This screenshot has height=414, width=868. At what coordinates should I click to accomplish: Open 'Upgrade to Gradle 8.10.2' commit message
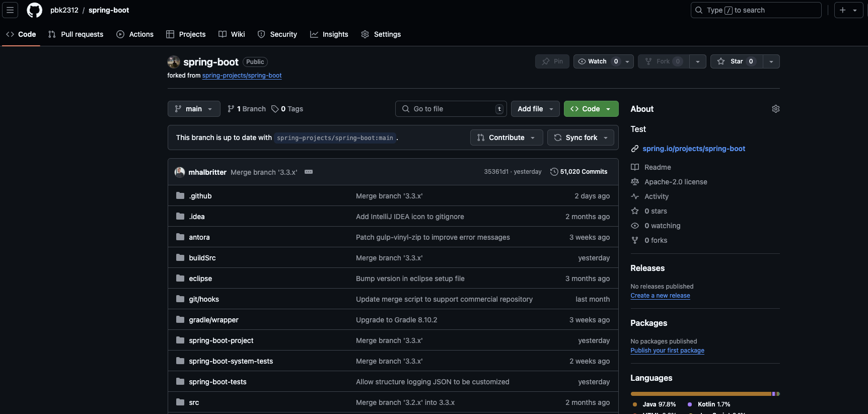click(x=397, y=320)
